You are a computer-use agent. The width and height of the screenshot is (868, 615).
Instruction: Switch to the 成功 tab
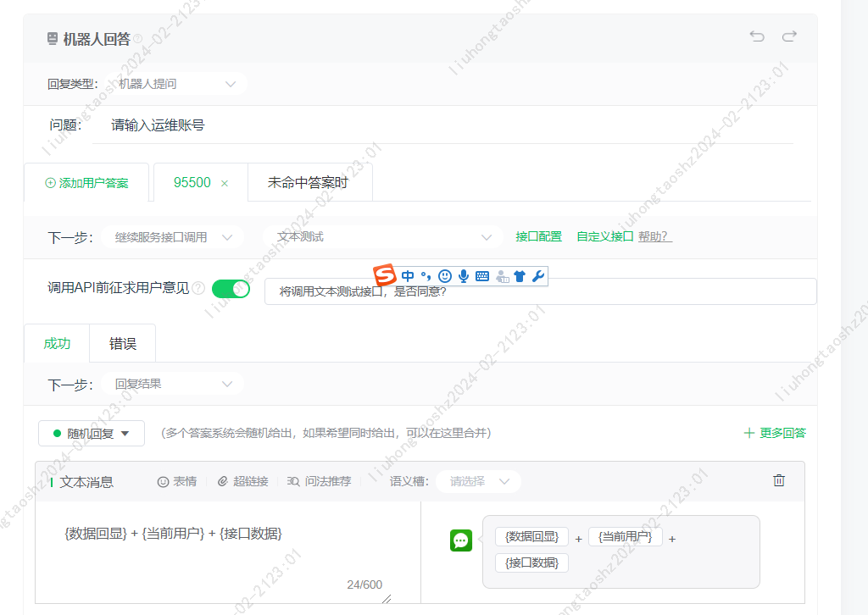[57, 343]
